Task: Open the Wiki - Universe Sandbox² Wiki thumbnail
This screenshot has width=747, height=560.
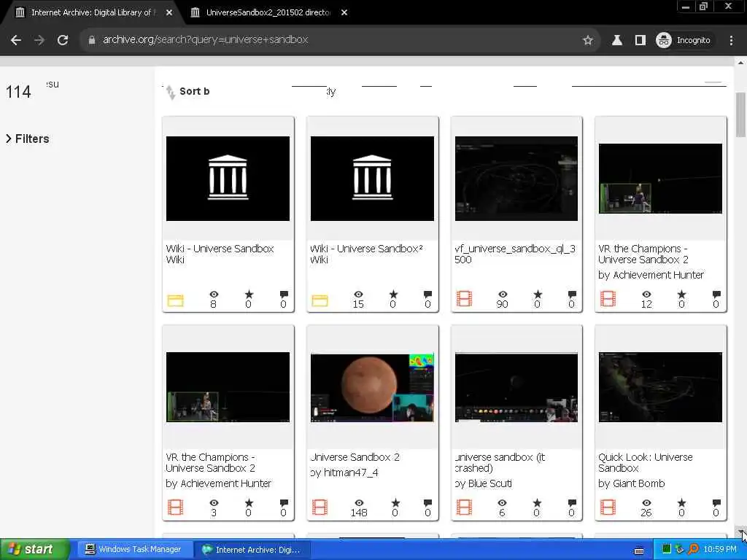Action: click(372, 179)
